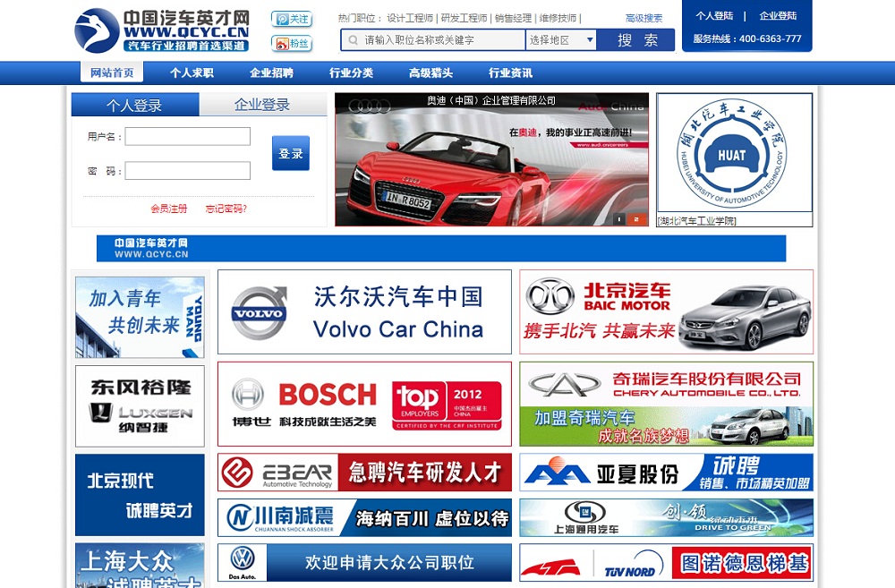Click the 关注 follow button
This screenshot has width=895, height=588.
point(292,19)
